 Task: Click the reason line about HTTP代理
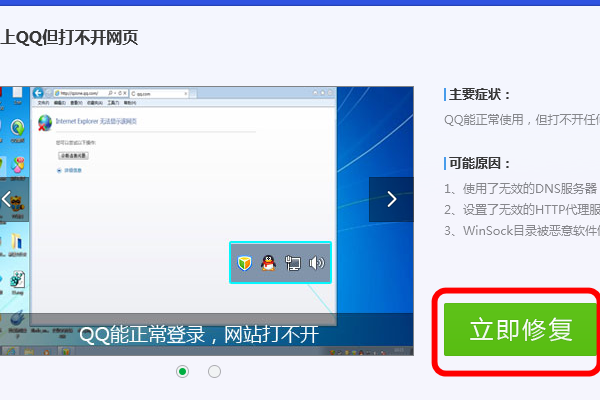[522, 209]
